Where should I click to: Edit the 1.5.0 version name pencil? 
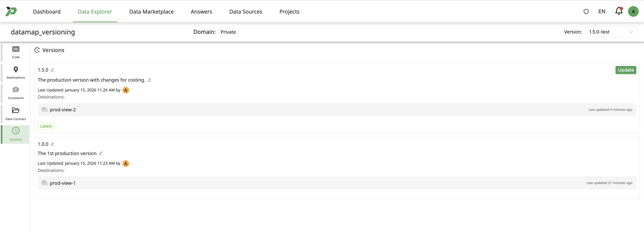(52, 70)
